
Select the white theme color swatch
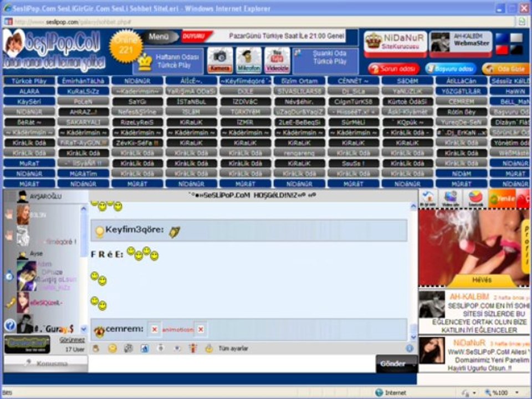516,38
